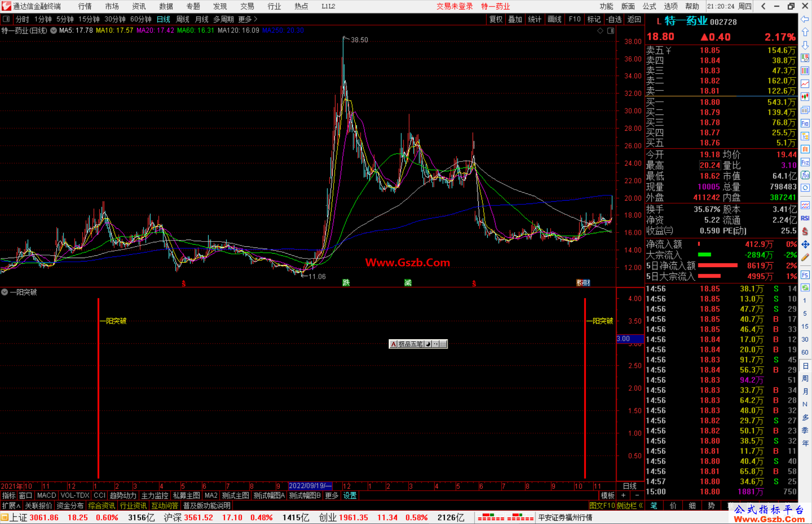
Task: Click the 叠加 overlay button
Action: pos(515,19)
